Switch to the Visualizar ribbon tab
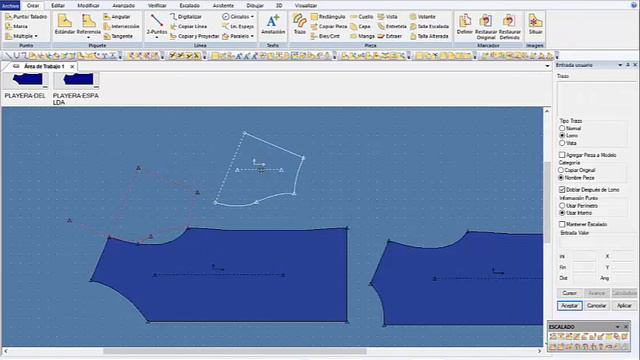Viewport: 640px width, 360px height. [306, 6]
